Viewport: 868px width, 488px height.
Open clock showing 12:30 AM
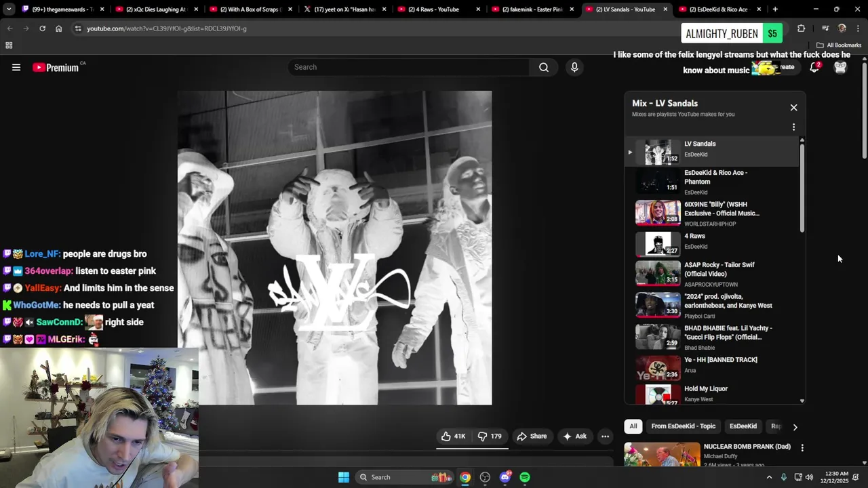pos(837,477)
